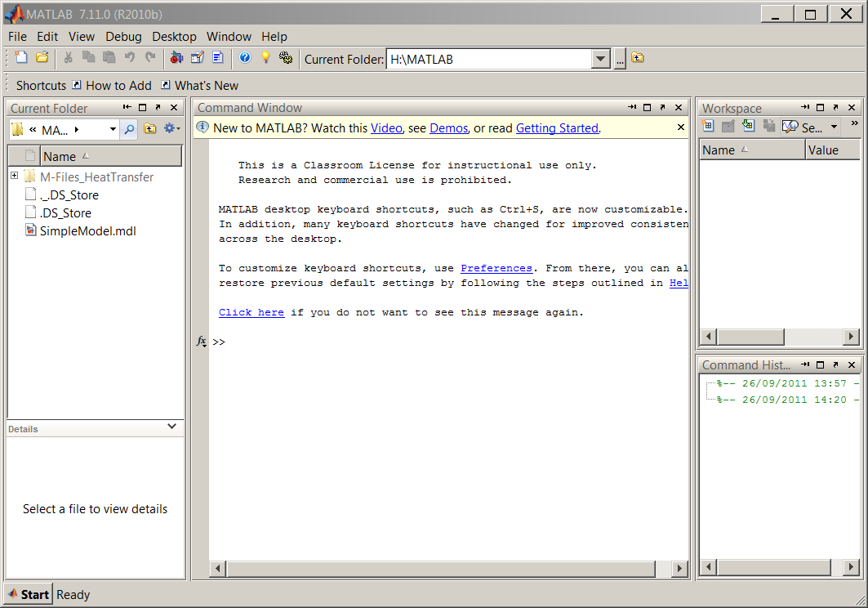Click the double chevron before MA... breadcrumb
Viewport: 868px width, 608px height.
tap(33, 130)
